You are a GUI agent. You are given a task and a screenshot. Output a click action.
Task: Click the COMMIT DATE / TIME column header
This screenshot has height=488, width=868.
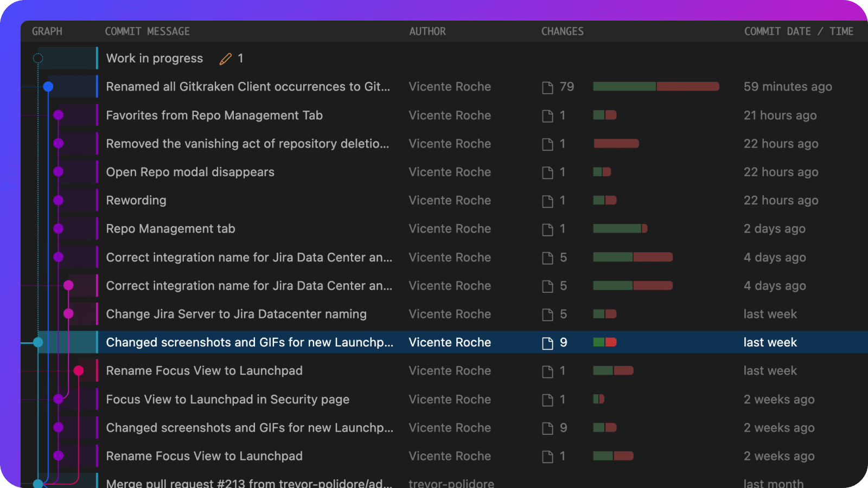[x=798, y=31]
